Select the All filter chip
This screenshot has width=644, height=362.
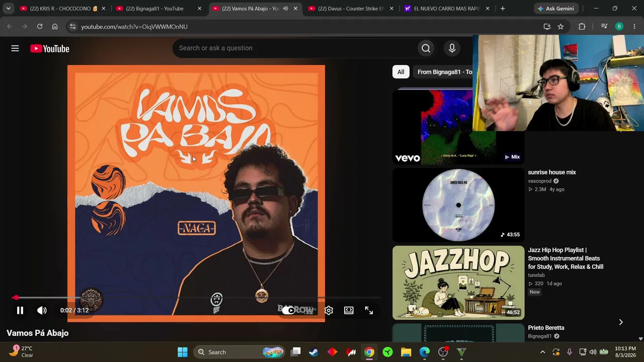click(x=400, y=72)
